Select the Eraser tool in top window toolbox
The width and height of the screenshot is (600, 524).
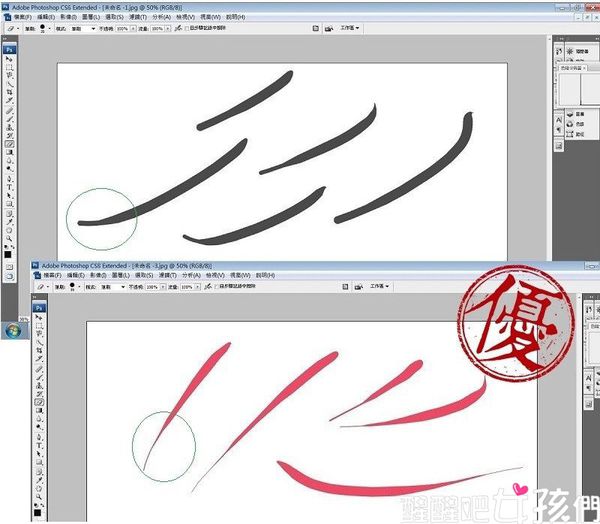pyautogui.click(x=10, y=144)
